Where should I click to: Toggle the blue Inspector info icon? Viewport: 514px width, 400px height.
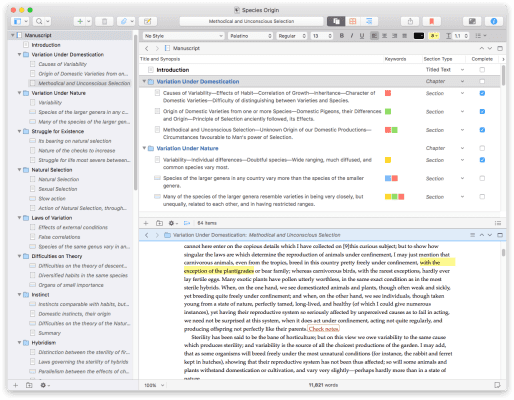(494, 21)
